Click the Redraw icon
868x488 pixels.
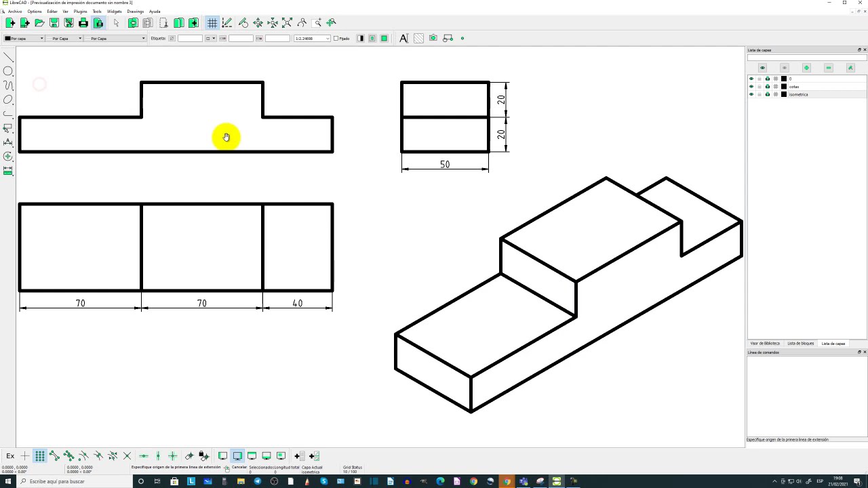point(243,23)
